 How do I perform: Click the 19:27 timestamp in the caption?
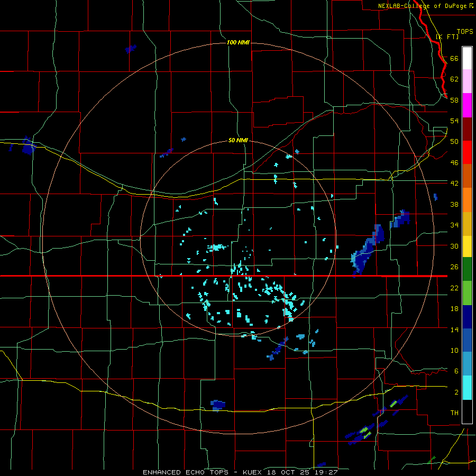tap(327, 472)
